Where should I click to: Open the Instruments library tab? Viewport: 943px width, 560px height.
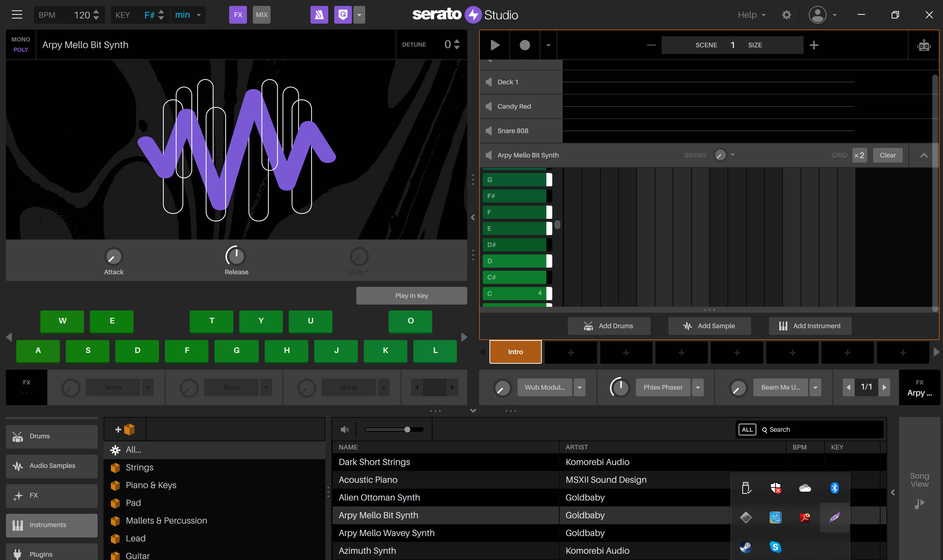52,525
